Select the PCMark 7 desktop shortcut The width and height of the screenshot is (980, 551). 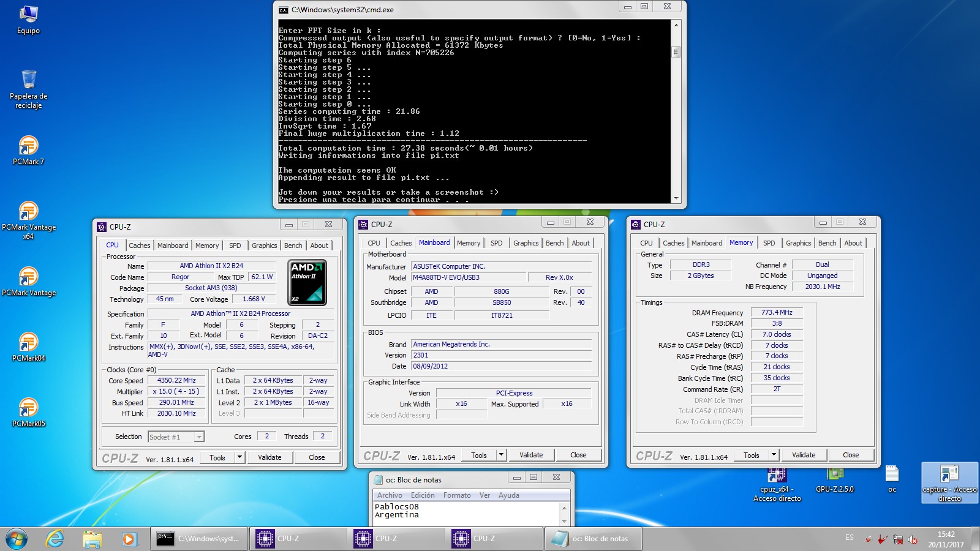(28, 150)
